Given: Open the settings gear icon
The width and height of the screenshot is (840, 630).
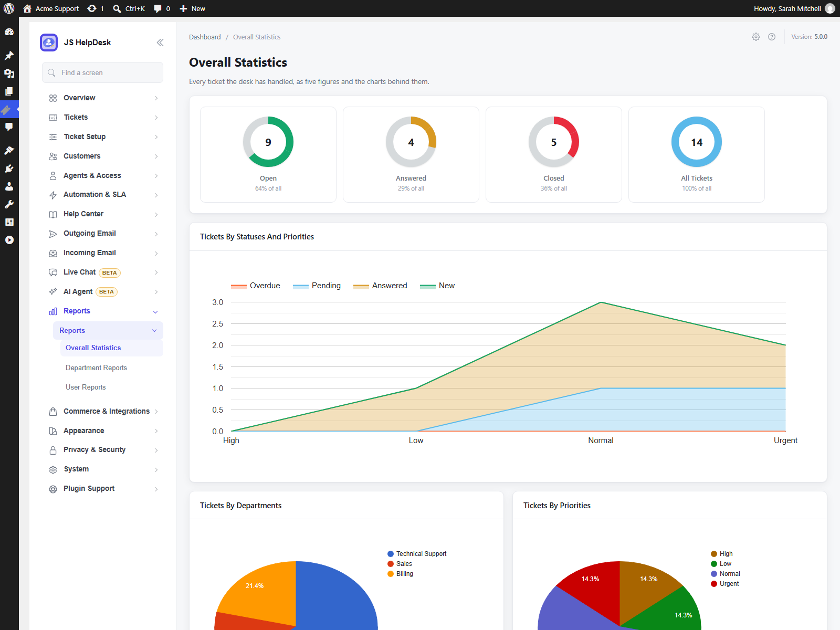Looking at the screenshot, I should 756,37.
